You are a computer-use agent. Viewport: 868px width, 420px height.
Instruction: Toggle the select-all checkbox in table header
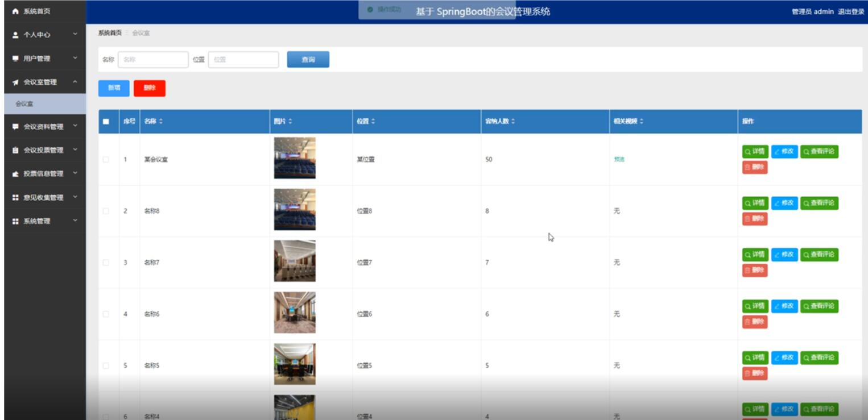click(x=106, y=122)
